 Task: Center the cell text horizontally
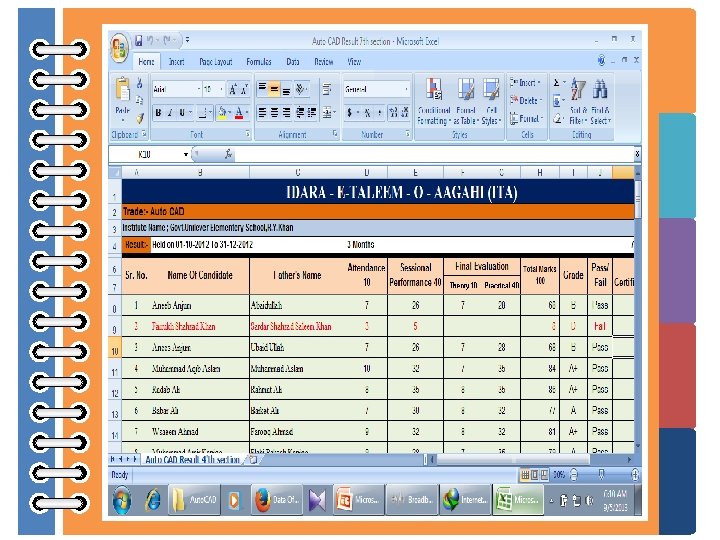pyautogui.click(x=274, y=112)
